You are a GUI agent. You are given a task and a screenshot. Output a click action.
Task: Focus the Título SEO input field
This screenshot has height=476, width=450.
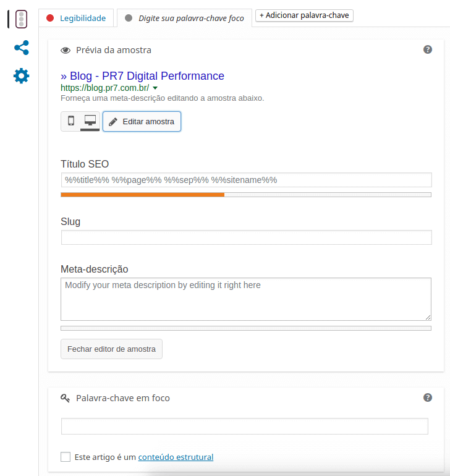point(246,180)
